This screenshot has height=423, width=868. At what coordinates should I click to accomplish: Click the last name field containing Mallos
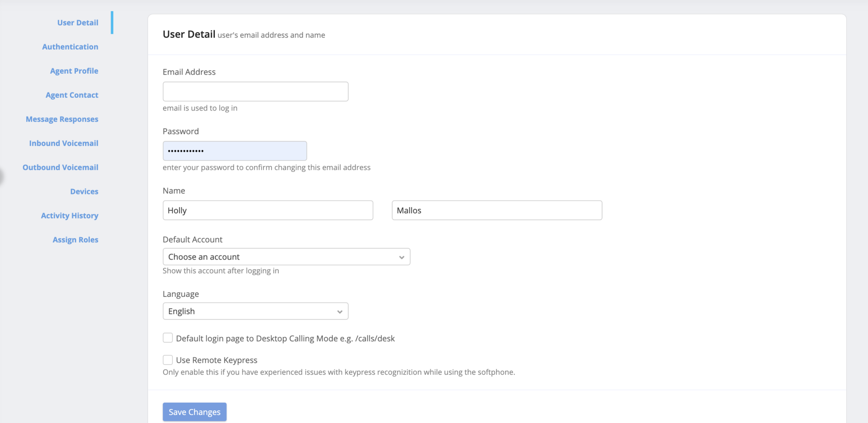coord(496,210)
